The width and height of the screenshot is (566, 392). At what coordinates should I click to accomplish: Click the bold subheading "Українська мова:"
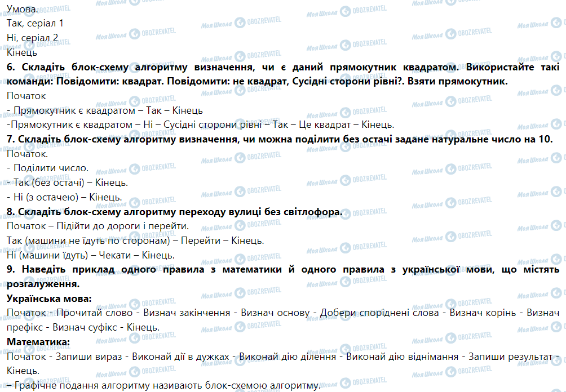click(x=50, y=299)
